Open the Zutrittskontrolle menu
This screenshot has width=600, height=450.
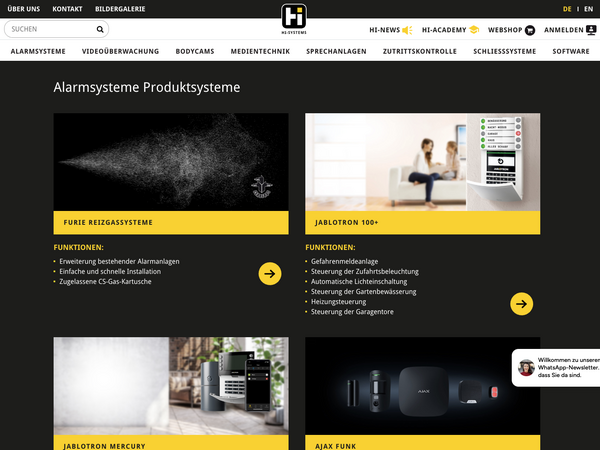tap(420, 51)
